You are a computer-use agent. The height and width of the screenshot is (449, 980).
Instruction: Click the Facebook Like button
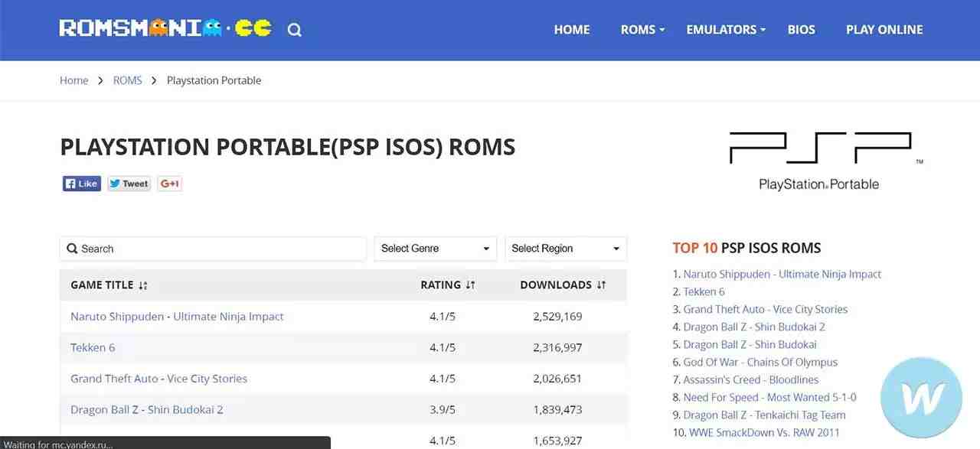coord(82,184)
